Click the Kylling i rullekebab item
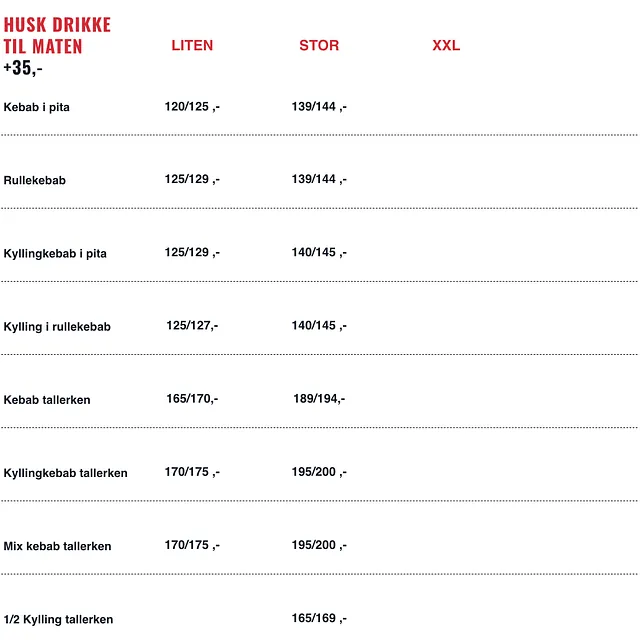Screen dimensions: 640x640 pos(57,327)
